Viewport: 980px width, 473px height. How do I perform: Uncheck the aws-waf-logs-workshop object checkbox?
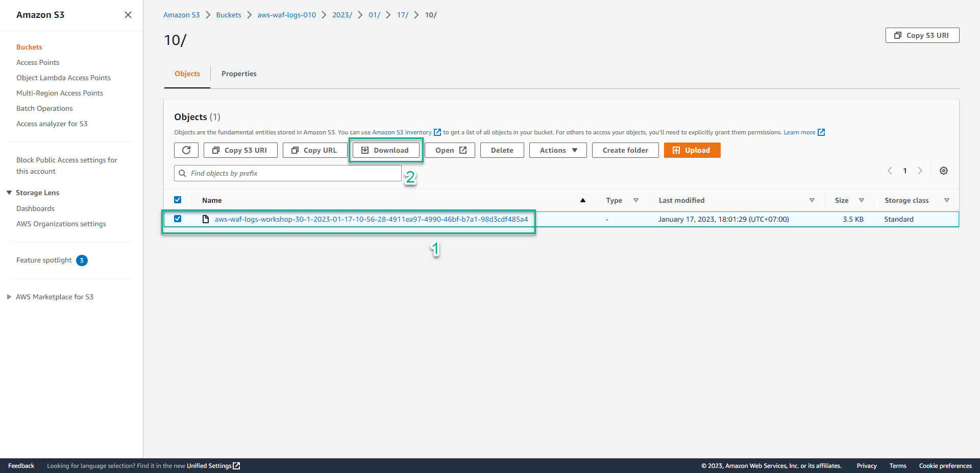(x=178, y=219)
